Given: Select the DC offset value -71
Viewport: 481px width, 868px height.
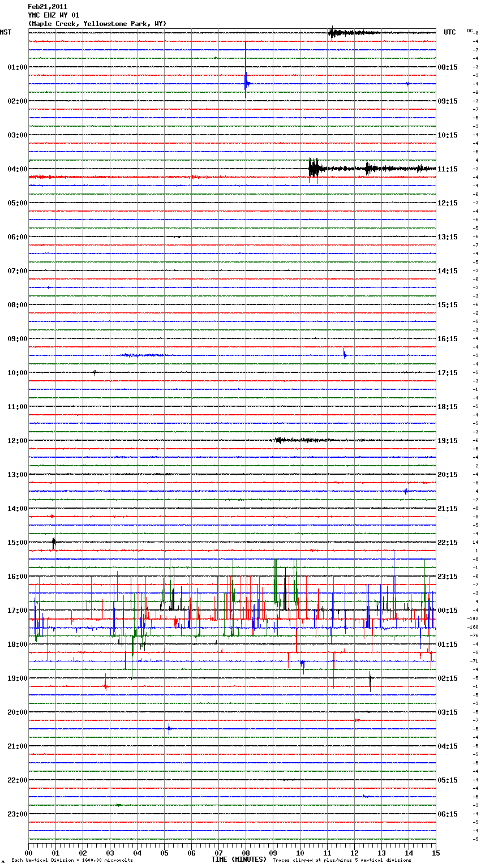Looking at the screenshot, I should click(x=474, y=661).
